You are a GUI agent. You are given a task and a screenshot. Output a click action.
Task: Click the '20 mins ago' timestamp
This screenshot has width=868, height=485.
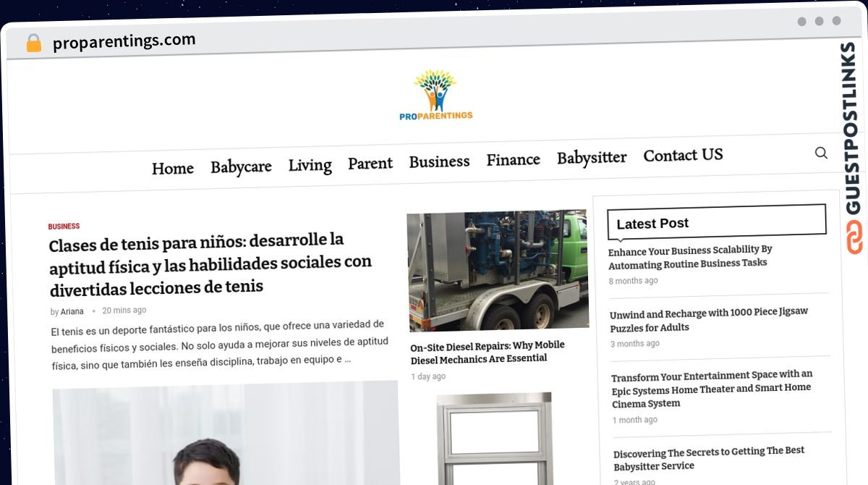pyautogui.click(x=124, y=310)
